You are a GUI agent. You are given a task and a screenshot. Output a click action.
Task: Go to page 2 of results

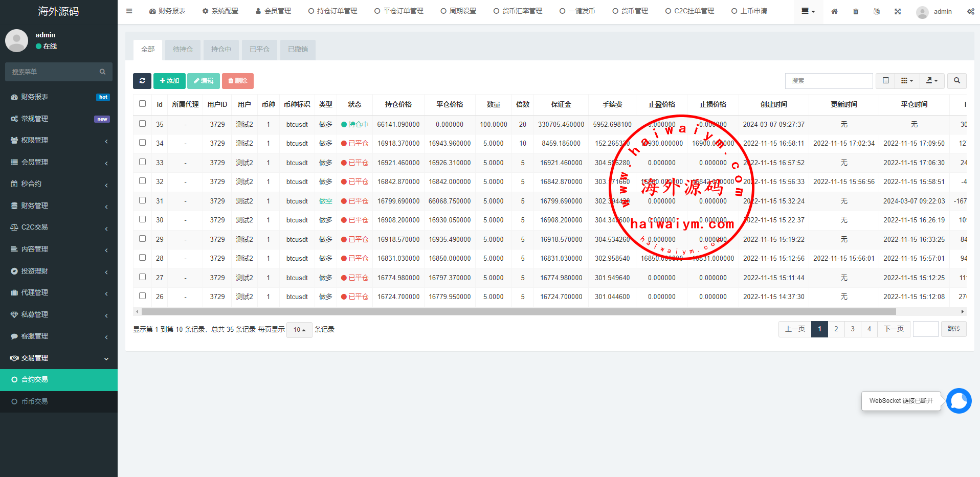[836, 329]
